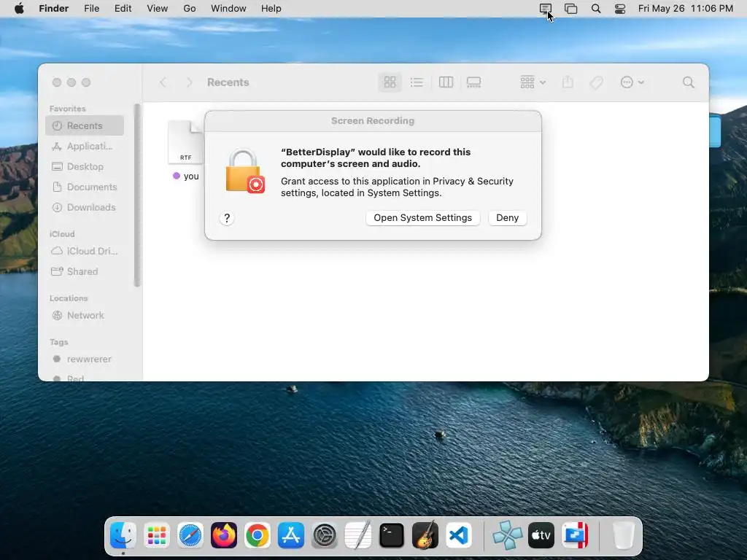
Task: Go forward in Finder window
Action: pos(189,82)
